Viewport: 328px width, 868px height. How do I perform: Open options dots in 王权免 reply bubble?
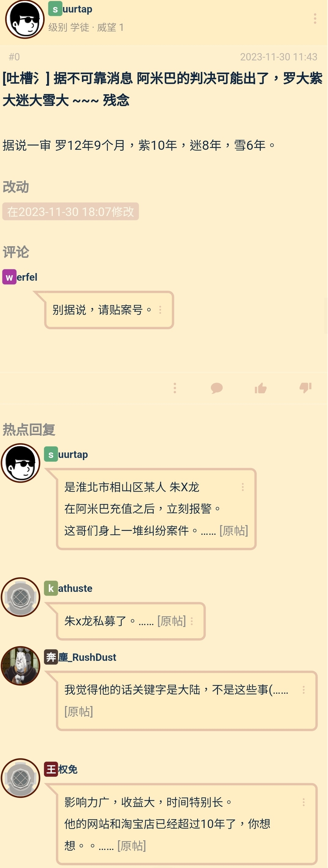pos(303,802)
